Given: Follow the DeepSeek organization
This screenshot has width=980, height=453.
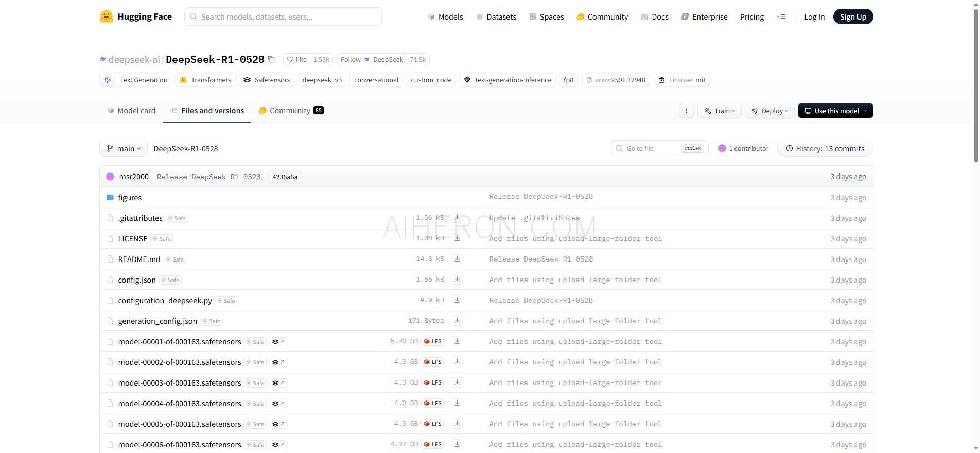Looking at the screenshot, I should 372,59.
